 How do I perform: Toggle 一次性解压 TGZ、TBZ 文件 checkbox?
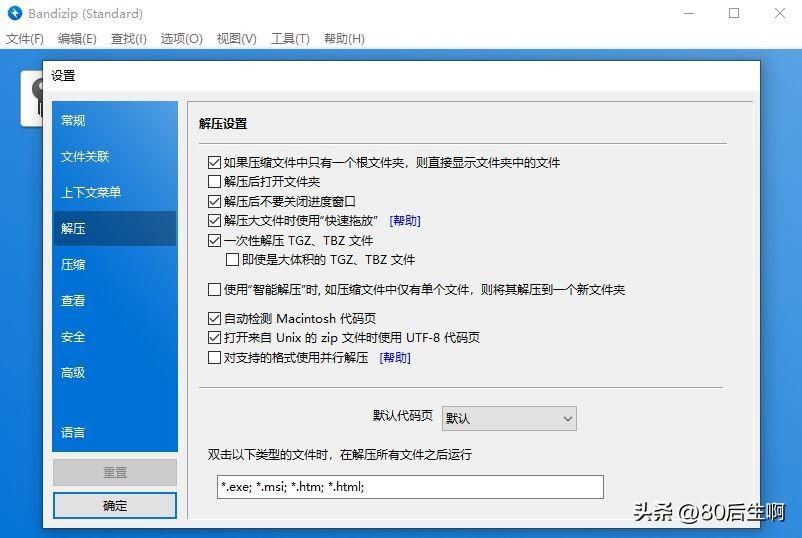(214, 240)
